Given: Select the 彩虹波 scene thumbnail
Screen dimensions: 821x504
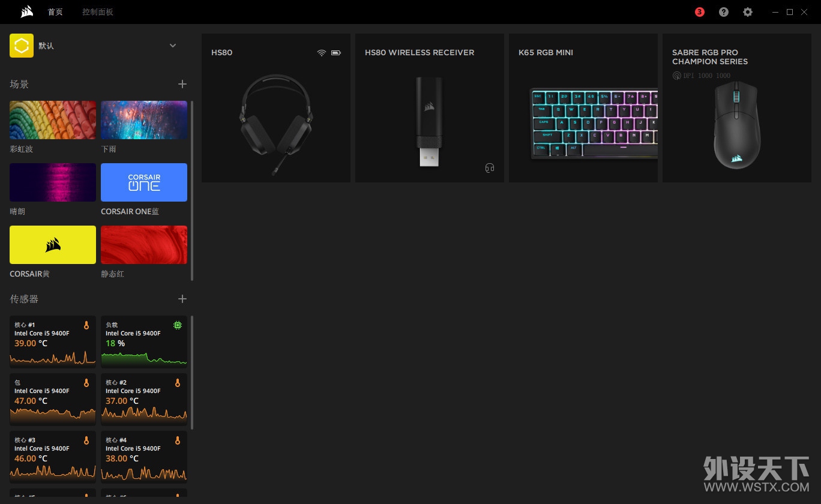Looking at the screenshot, I should tap(53, 120).
